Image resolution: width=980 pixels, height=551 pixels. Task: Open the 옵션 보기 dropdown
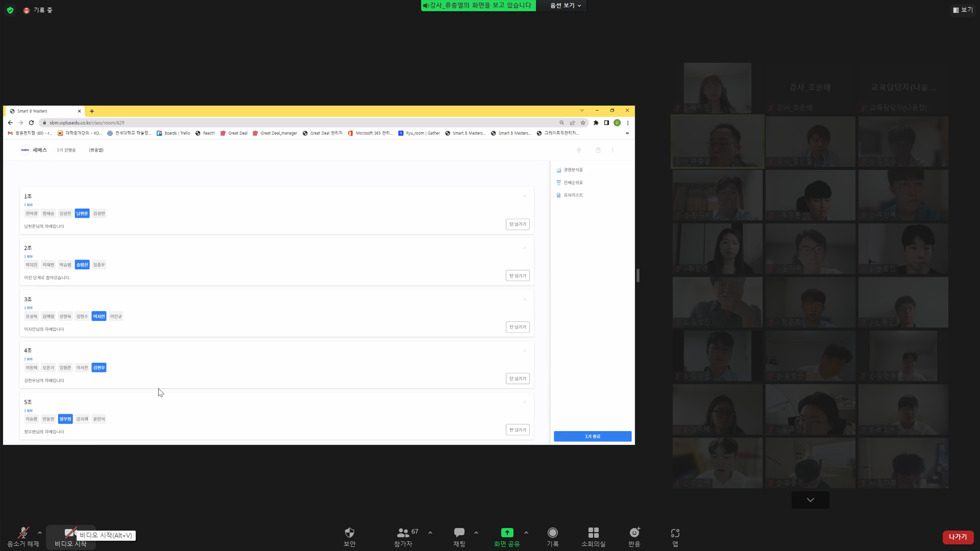coord(565,6)
